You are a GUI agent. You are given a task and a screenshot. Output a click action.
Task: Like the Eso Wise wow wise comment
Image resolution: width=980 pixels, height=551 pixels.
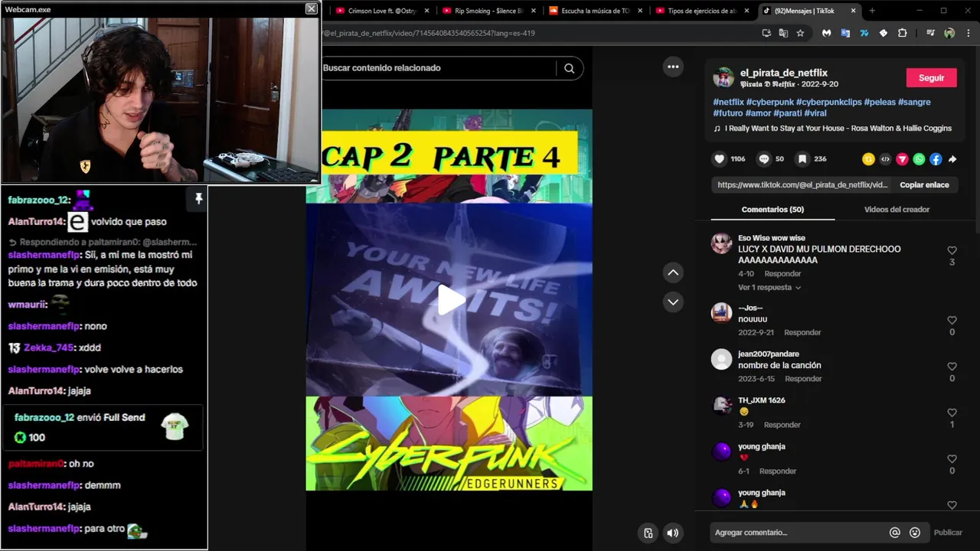point(952,251)
